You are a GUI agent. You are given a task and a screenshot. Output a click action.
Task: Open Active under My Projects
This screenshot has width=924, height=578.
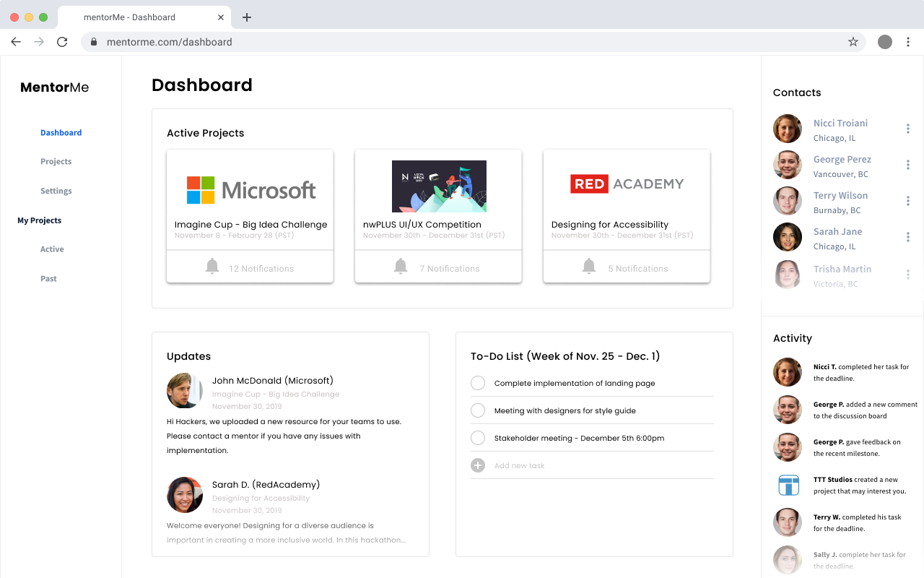(x=52, y=249)
